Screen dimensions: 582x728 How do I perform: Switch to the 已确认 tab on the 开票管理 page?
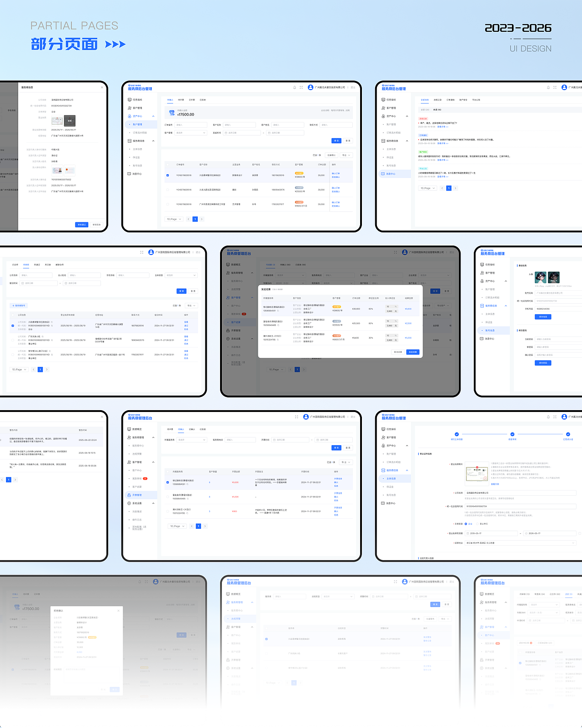pos(192,429)
